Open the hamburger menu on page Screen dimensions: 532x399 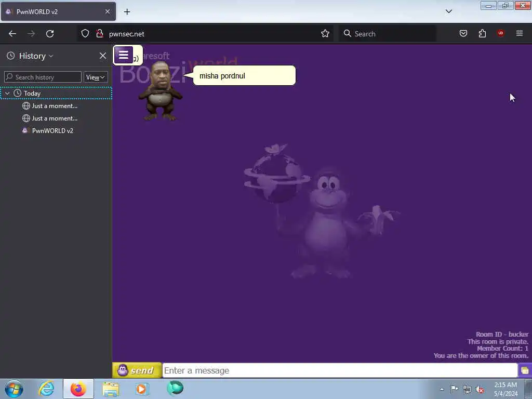124,55
